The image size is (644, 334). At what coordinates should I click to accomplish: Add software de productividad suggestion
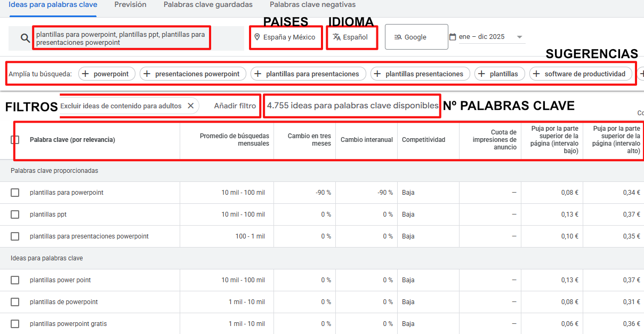[x=581, y=74]
